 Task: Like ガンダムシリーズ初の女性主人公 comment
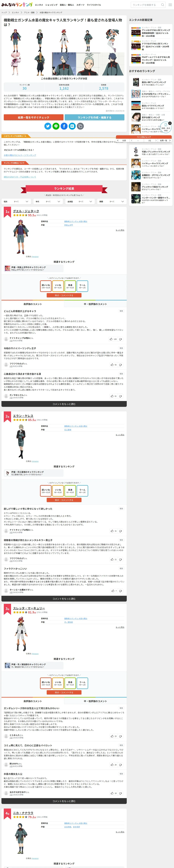[x=113, y=736]
